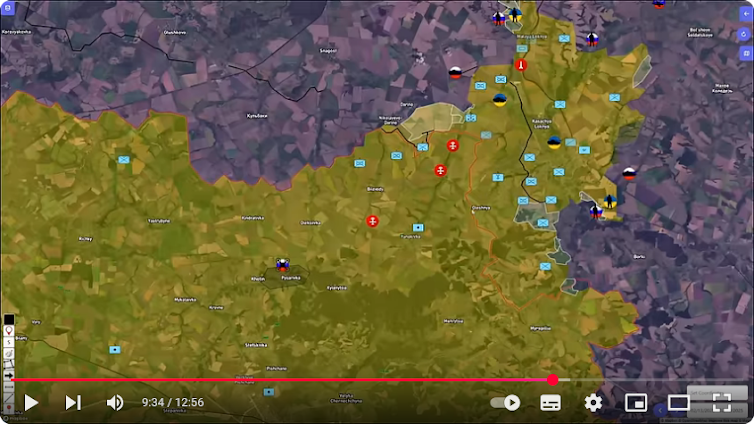Click the blue icon in top-left corner
The height and width of the screenshot is (424, 754).
point(8,8)
